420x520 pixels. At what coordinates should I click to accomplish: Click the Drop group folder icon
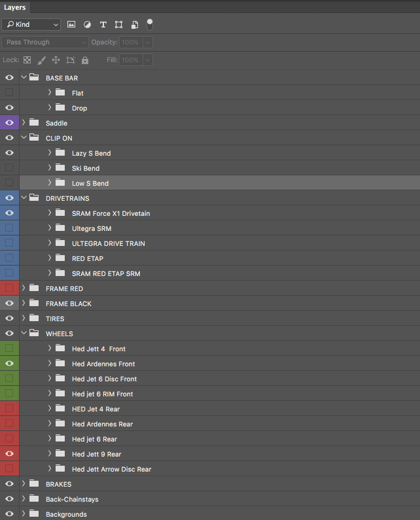click(x=60, y=107)
